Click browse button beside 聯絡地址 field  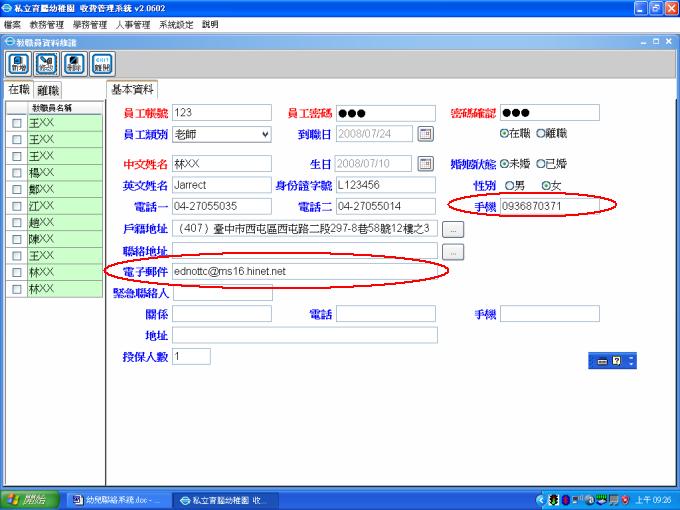pos(453,253)
